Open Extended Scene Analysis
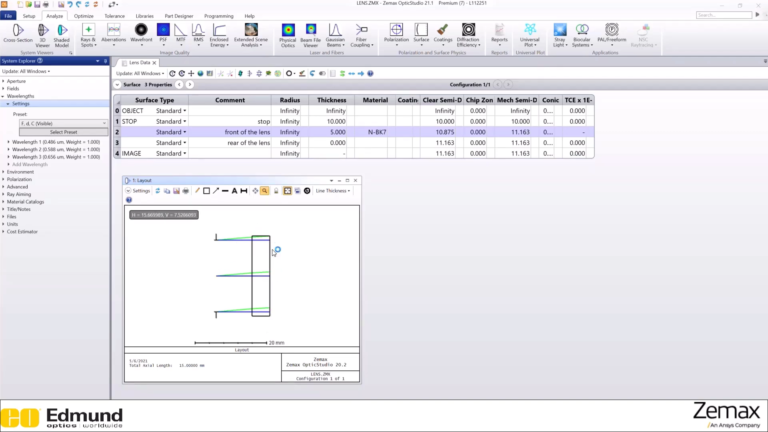 251,35
